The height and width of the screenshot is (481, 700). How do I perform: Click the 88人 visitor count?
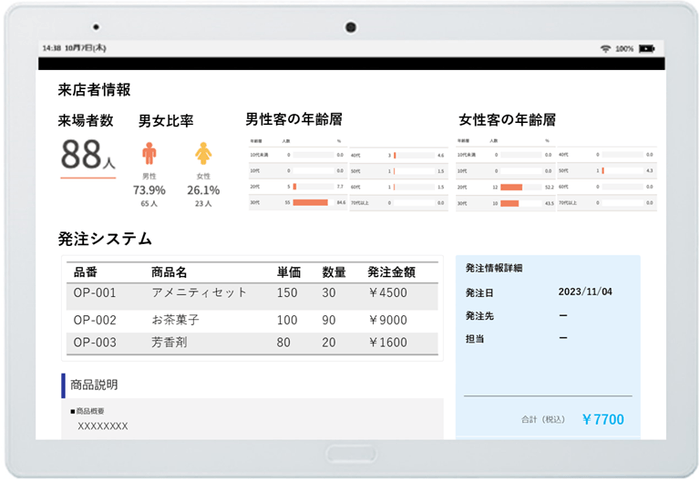tap(88, 155)
